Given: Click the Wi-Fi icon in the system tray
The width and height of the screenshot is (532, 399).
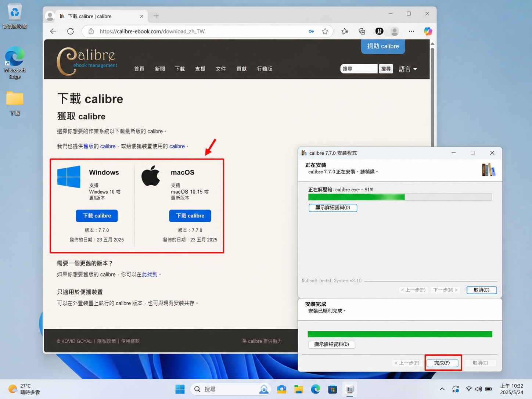Looking at the screenshot, I should coord(468,389).
